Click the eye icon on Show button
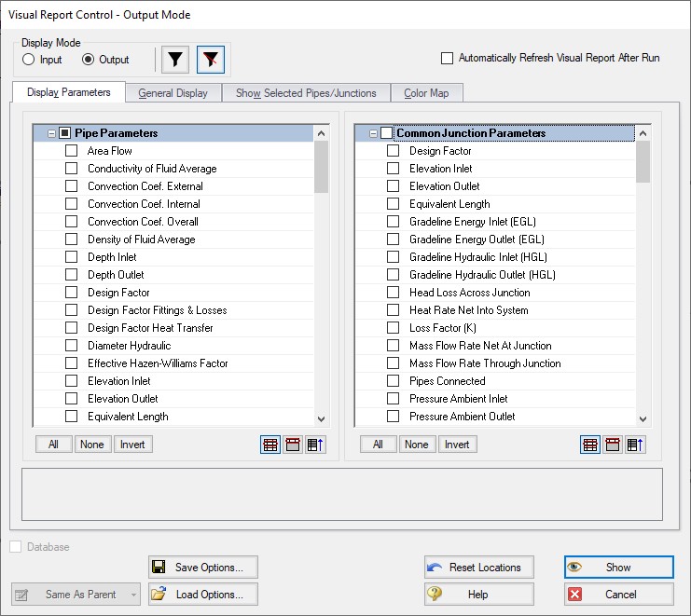This screenshot has height=616, width=691. (574, 567)
